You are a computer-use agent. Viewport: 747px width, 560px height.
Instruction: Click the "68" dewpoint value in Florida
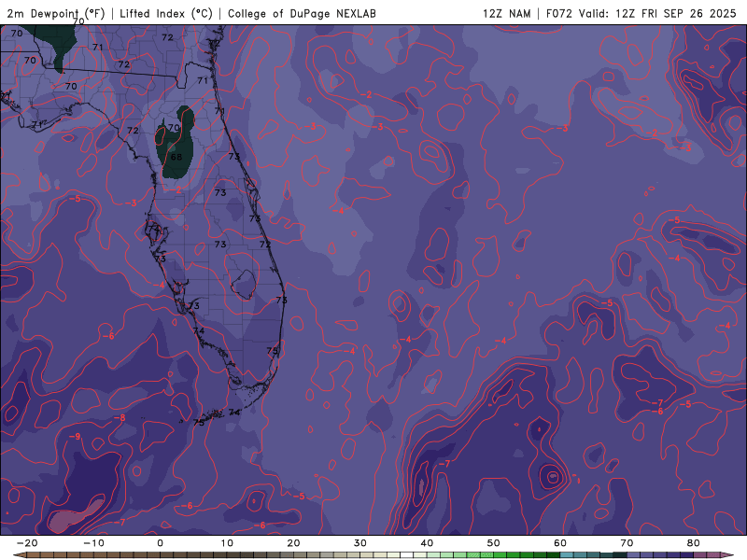tap(176, 157)
